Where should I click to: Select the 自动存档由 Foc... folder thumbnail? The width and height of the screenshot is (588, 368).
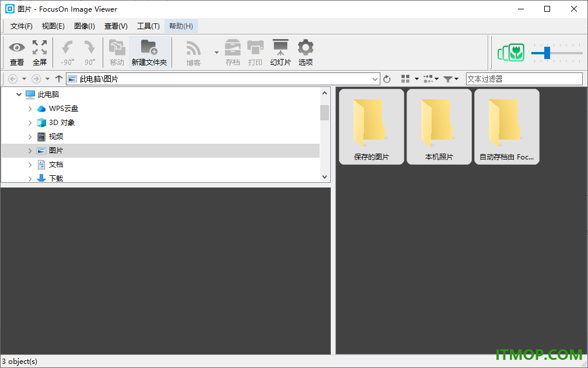[x=506, y=127]
